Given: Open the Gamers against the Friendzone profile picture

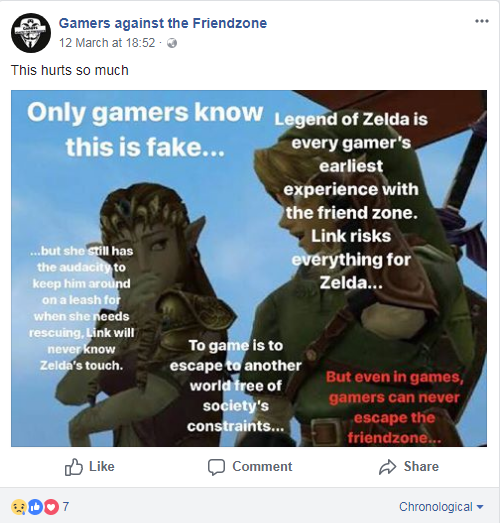Looking at the screenshot, I should (31, 33).
